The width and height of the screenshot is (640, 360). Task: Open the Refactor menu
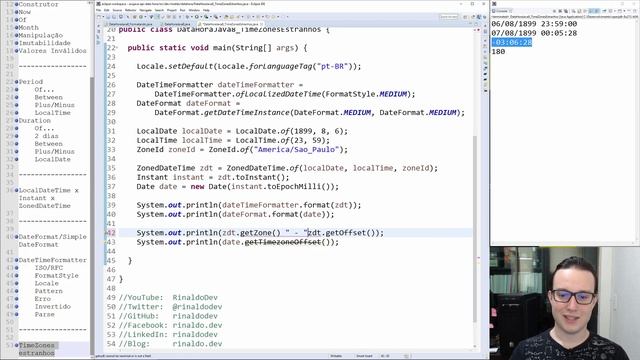pos(131,10)
